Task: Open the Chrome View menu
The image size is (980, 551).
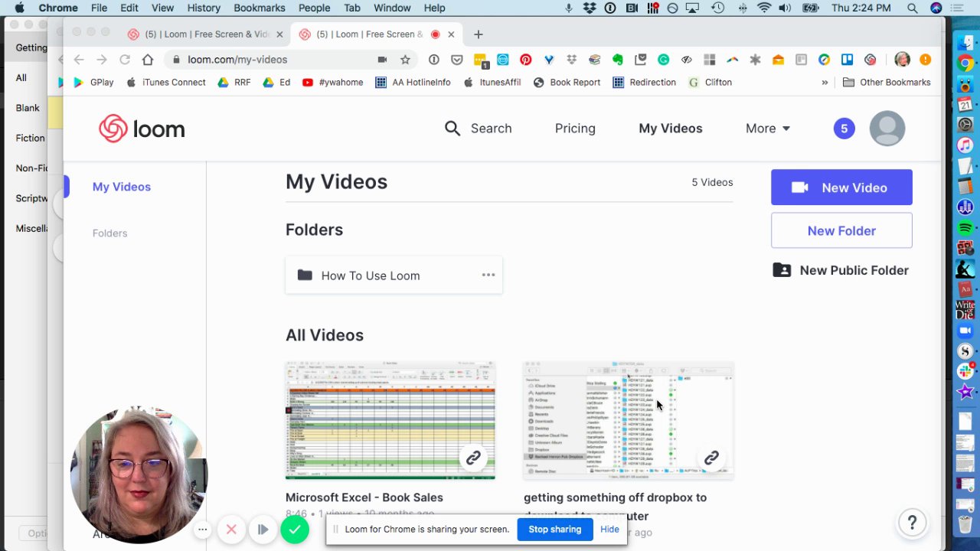Action: 162,8
